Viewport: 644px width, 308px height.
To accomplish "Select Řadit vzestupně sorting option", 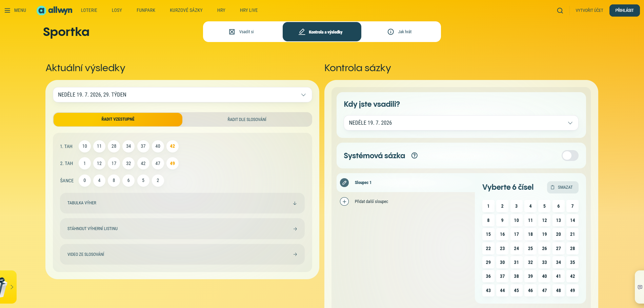I will (x=118, y=119).
